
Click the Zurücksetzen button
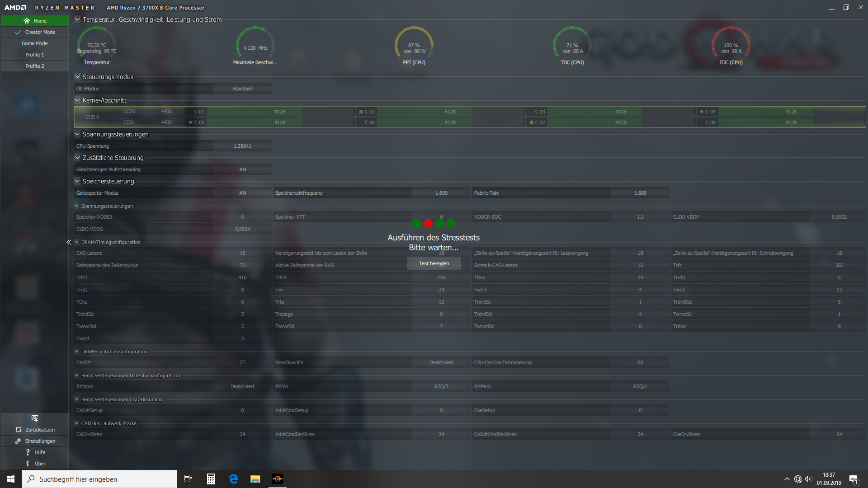click(35, 430)
